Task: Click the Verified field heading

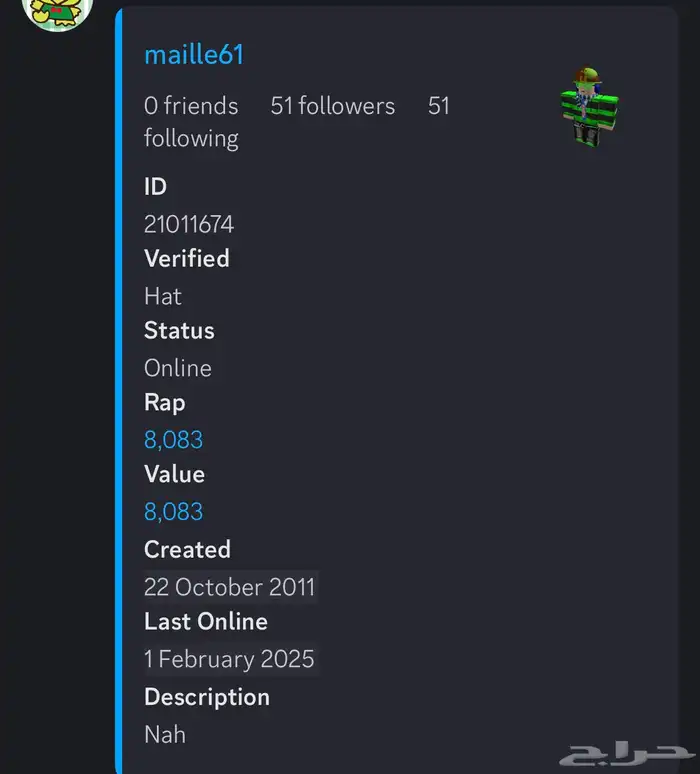Action: pos(187,258)
